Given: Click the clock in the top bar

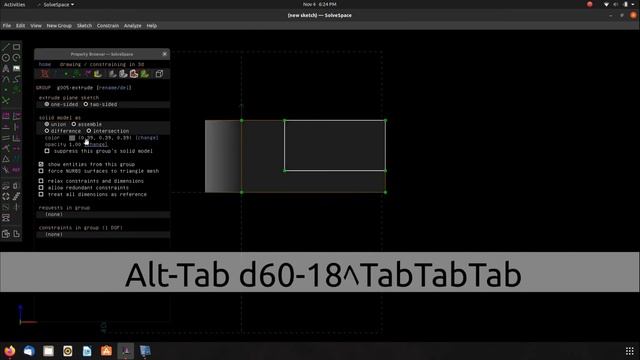Looking at the screenshot, I should click(320, 4).
